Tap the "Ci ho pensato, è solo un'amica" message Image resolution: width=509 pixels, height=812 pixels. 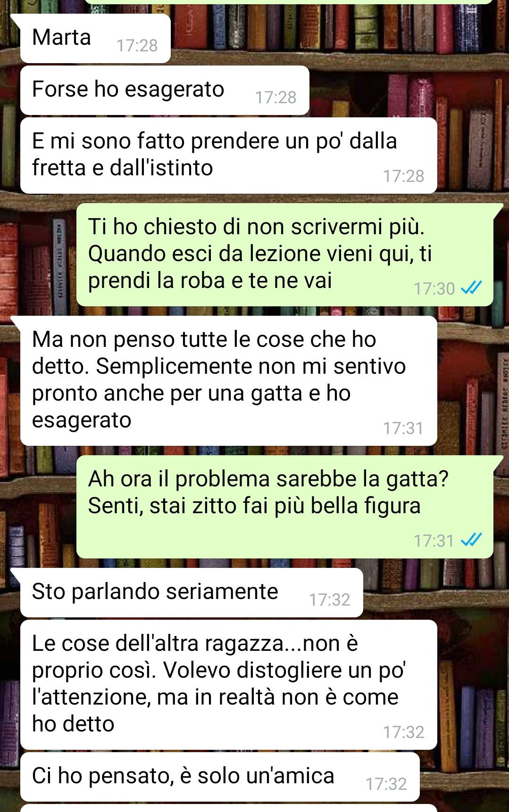click(x=220, y=777)
